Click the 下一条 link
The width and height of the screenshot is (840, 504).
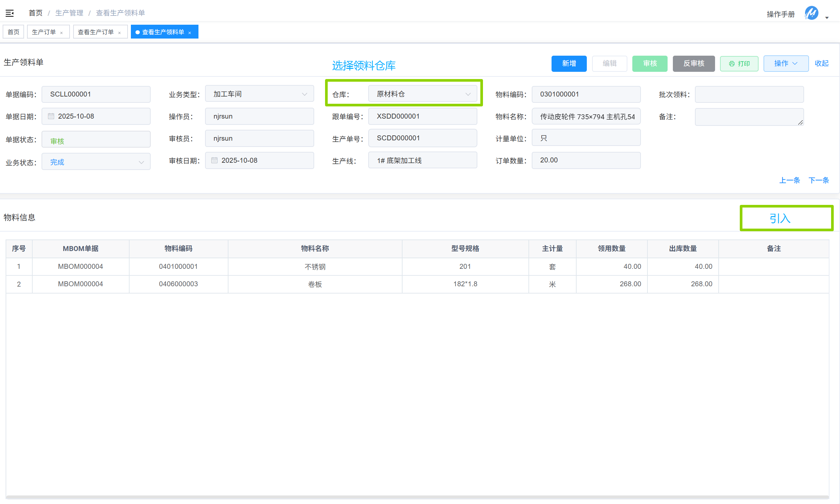point(819,180)
